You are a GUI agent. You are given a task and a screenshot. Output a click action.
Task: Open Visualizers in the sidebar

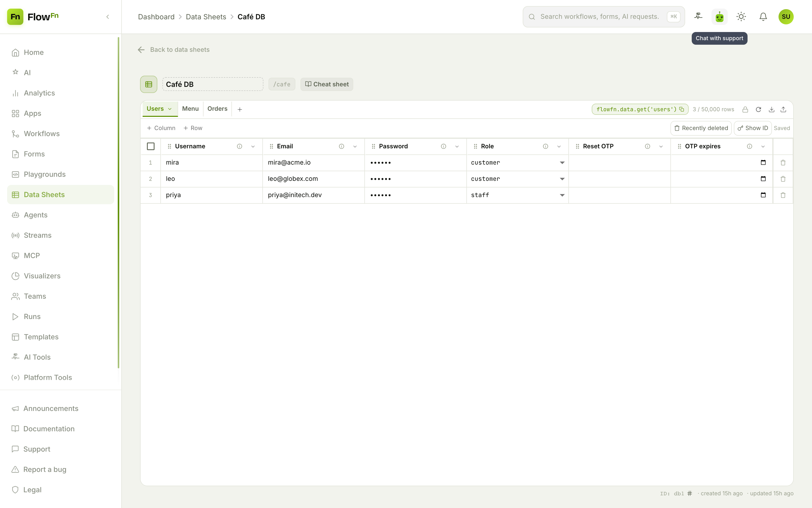click(60, 276)
